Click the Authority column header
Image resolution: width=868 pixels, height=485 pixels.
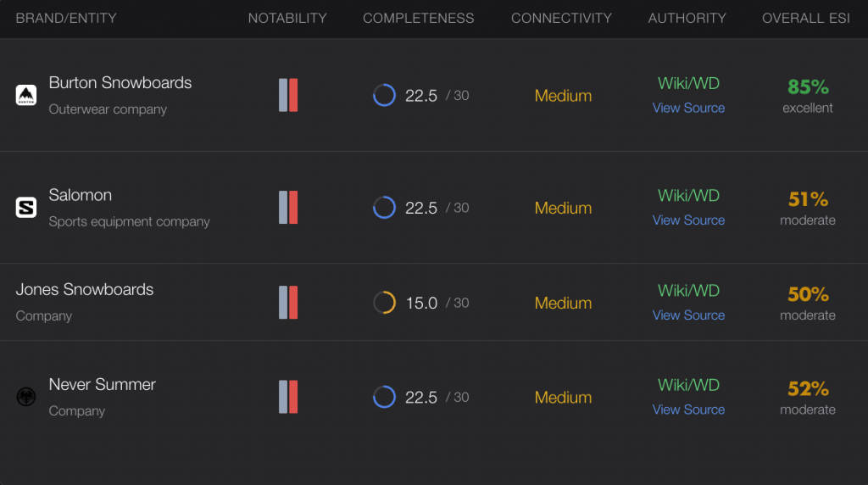click(x=687, y=18)
